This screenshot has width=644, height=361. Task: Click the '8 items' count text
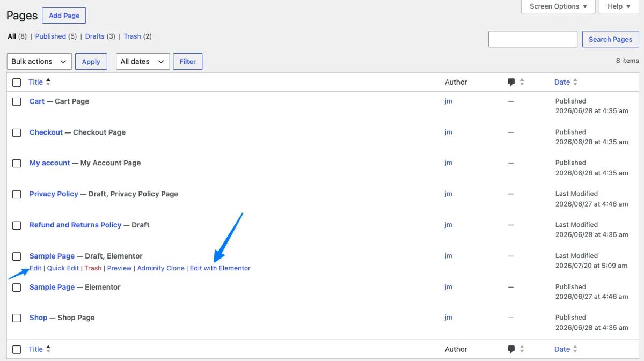coord(627,61)
